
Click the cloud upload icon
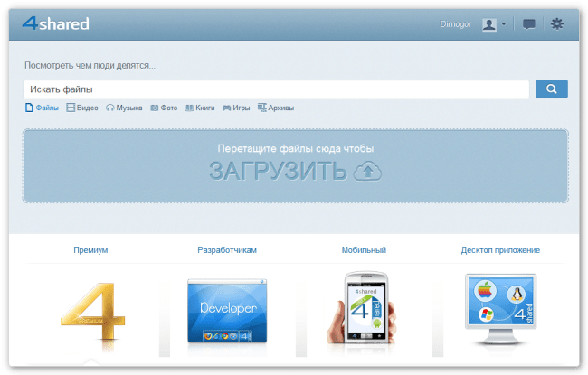coord(367,171)
